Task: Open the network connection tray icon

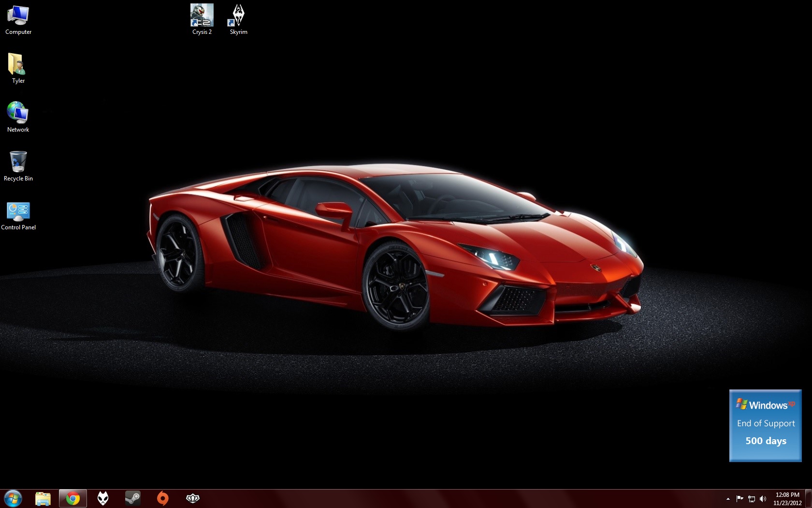Action: click(752, 499)
